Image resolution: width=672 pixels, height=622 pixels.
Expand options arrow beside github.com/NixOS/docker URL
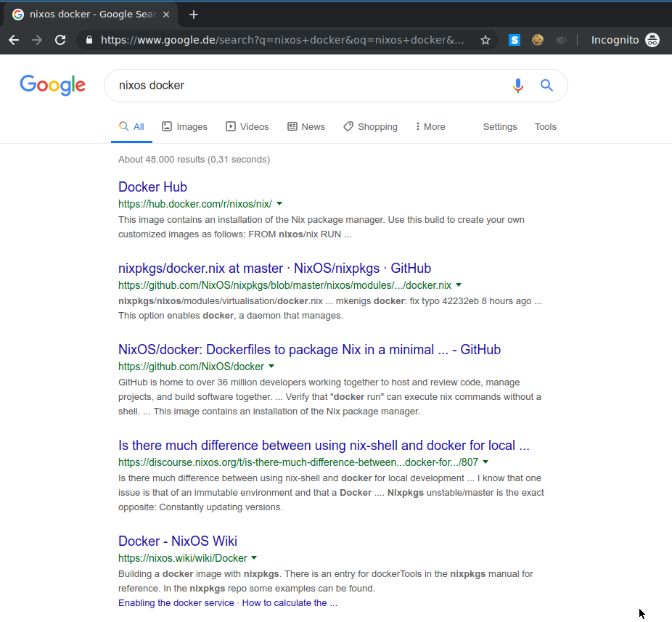coord(271,367)
